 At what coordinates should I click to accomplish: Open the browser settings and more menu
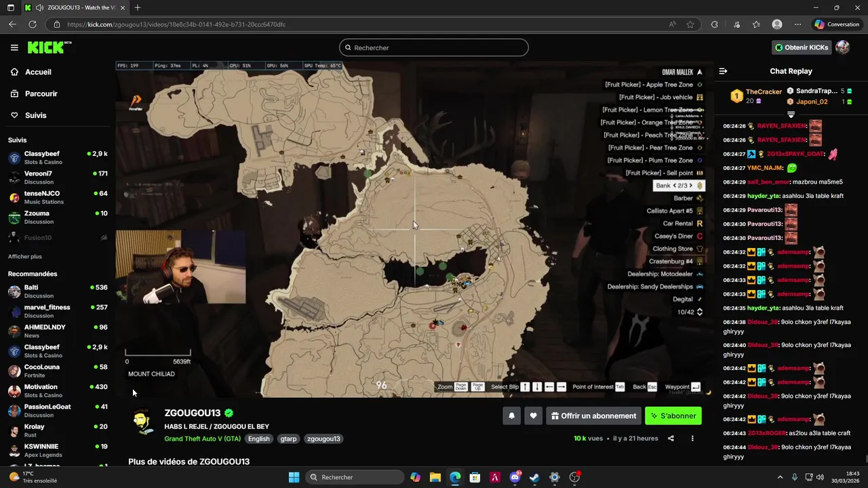tap(797, 24)
